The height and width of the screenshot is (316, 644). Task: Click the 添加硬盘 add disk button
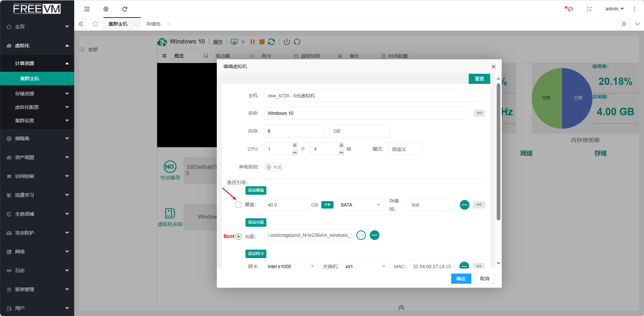click(x=256, y=190)
